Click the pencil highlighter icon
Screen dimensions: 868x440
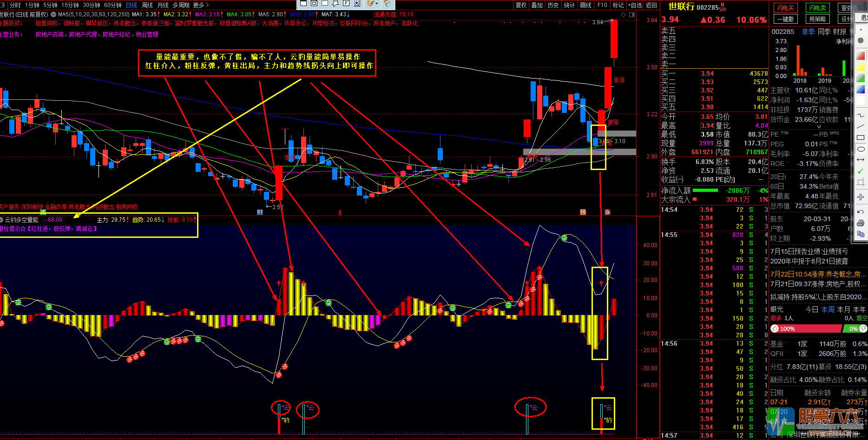(387, 3)
